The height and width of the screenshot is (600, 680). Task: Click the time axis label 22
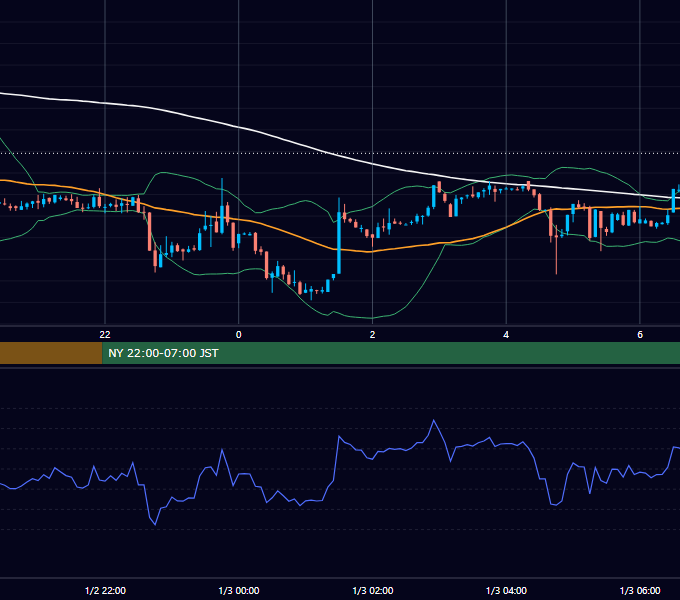(x=105, y=335)
